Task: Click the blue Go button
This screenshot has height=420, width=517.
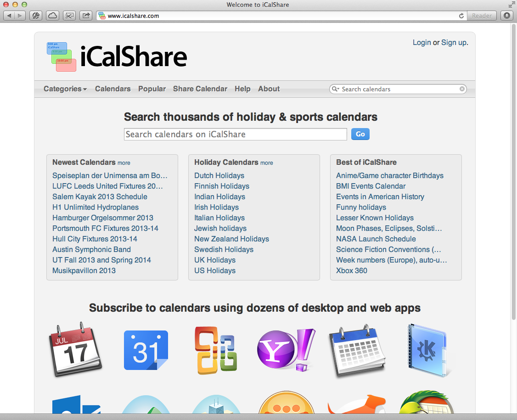Action: click(x=360, y=134)
